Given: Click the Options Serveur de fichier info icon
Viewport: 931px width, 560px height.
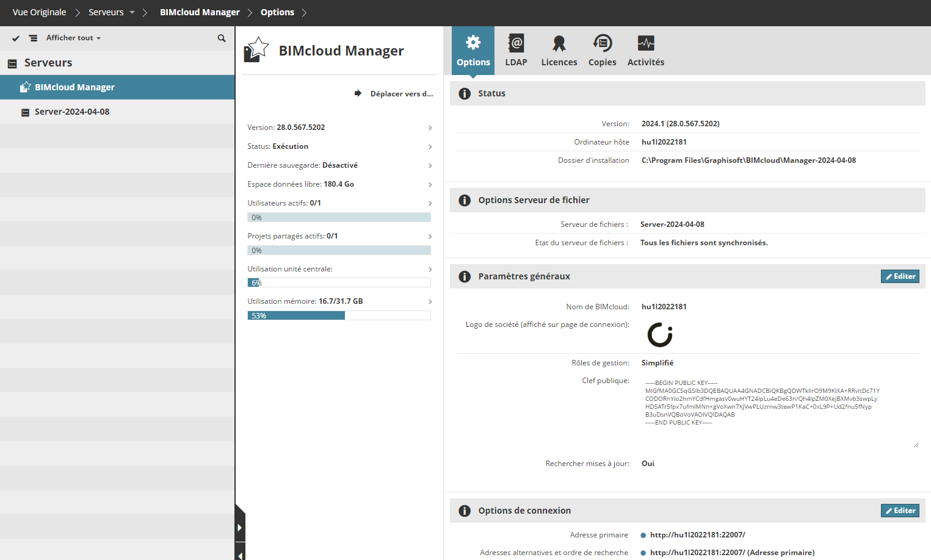Looking at the screenshot, I should [x=465, y=200].
